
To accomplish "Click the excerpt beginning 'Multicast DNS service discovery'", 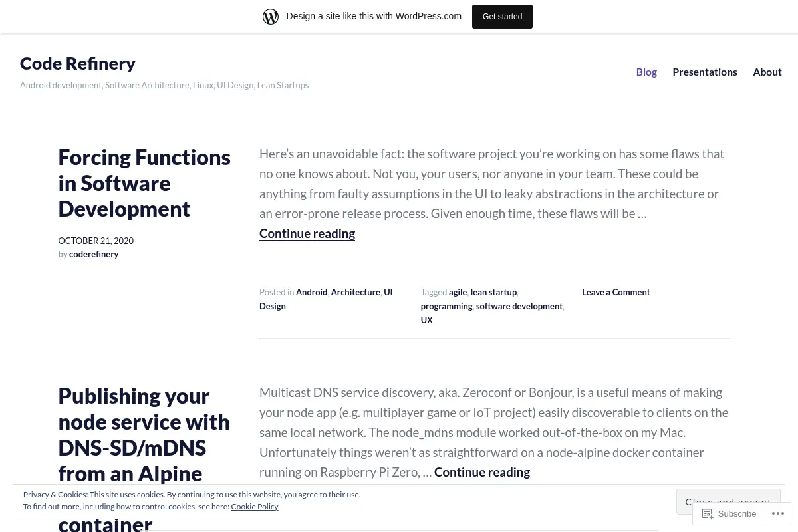I will 493,432.
